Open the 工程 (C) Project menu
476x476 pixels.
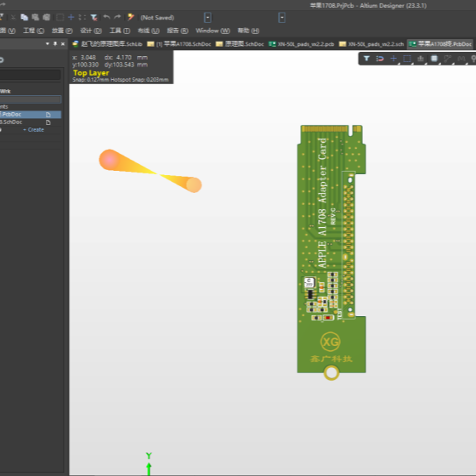(x=33, y=31)
